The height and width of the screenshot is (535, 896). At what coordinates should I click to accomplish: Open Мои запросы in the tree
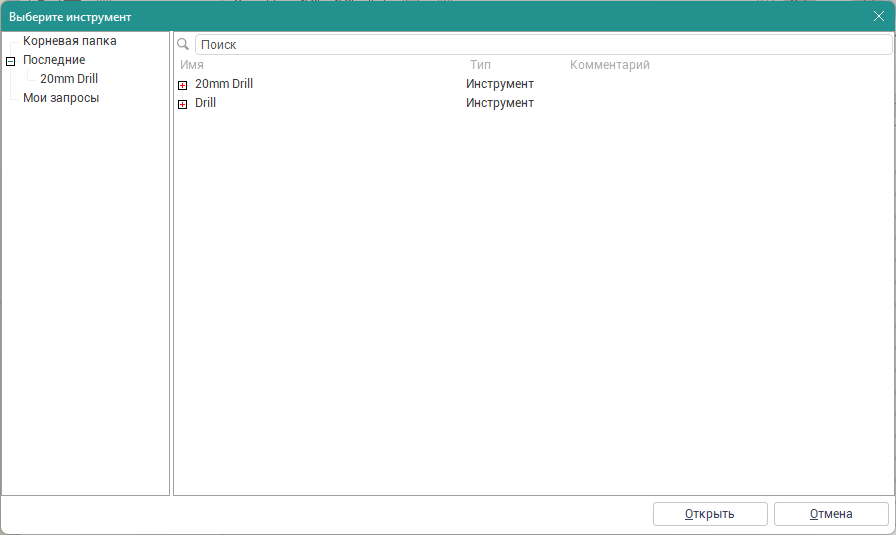(61, 98)
